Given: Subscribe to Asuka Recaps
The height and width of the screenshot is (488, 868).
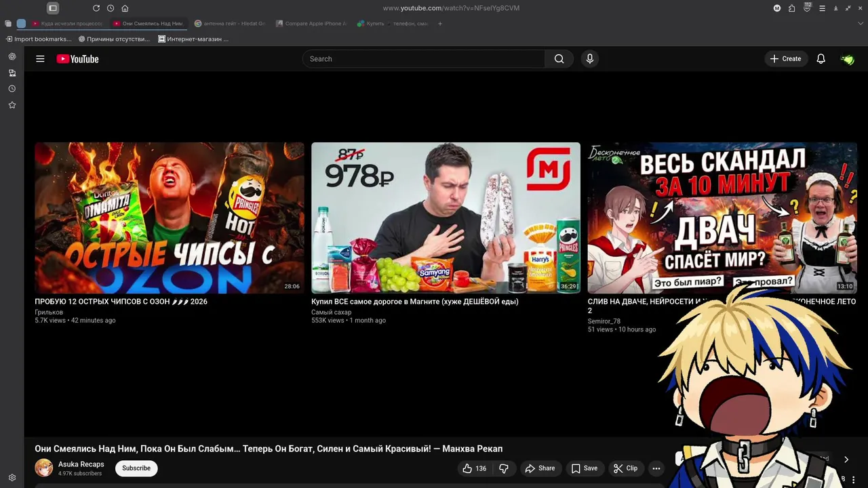Looking at the screenshot, I should (x=136, y=468).
